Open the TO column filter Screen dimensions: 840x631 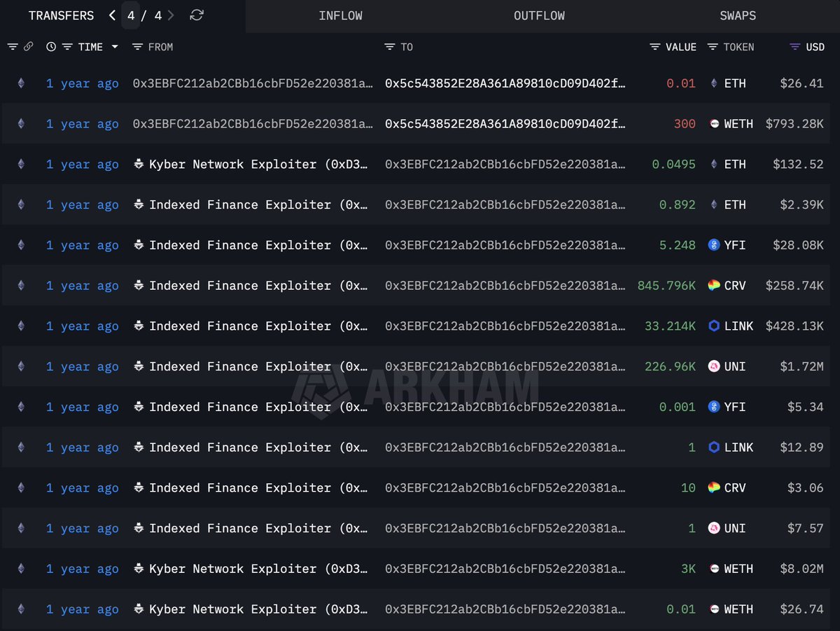pyautogui.click(x=390, y=47)
